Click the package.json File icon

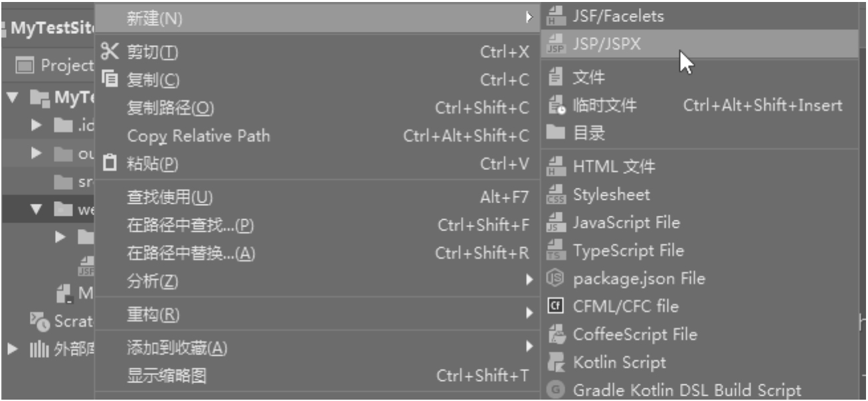[555, 279]
